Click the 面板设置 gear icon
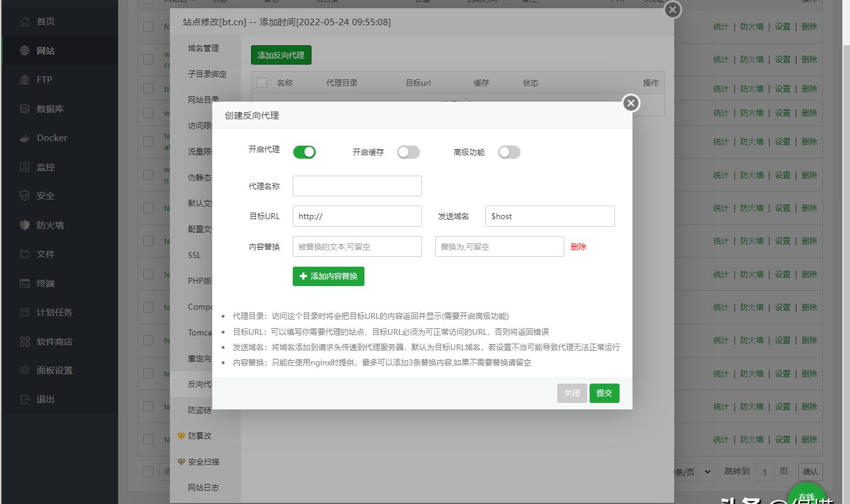 pyautogui.click(x=25, y=370)
